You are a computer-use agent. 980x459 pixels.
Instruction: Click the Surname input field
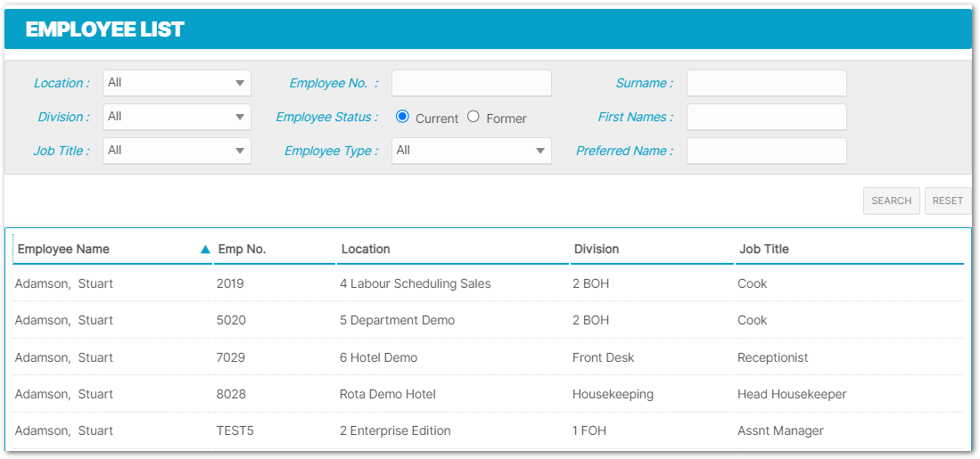click(x=766, y=83)
